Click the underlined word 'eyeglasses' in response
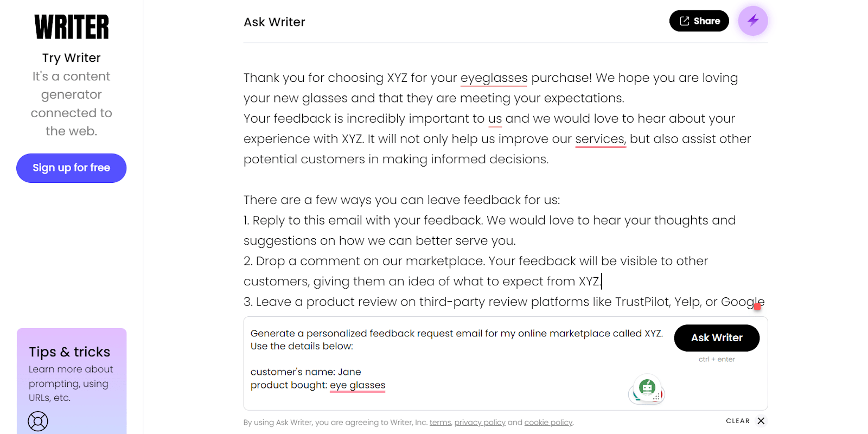Image resolution: width=868 pixels, height=434 pixels. click(494, 78)
